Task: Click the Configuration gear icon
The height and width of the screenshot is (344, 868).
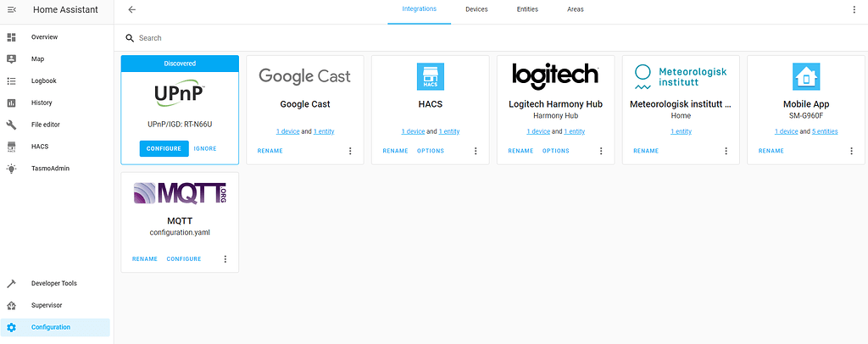Action: coord(11,327)
